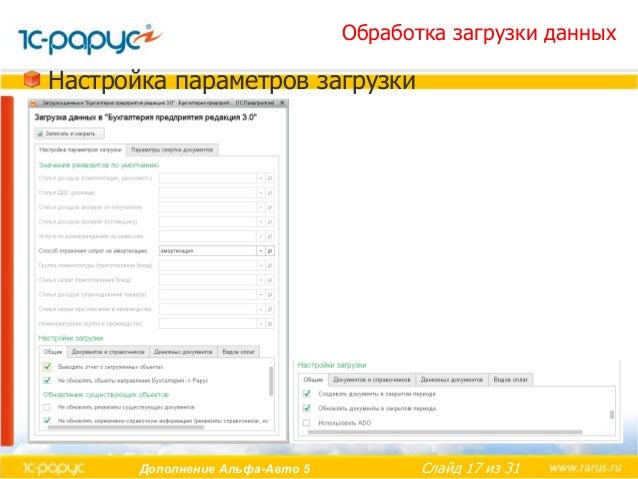Expand dropdown for Способ отражения затрат на амортизацию
638x479 pixels.
pos(261,251)
